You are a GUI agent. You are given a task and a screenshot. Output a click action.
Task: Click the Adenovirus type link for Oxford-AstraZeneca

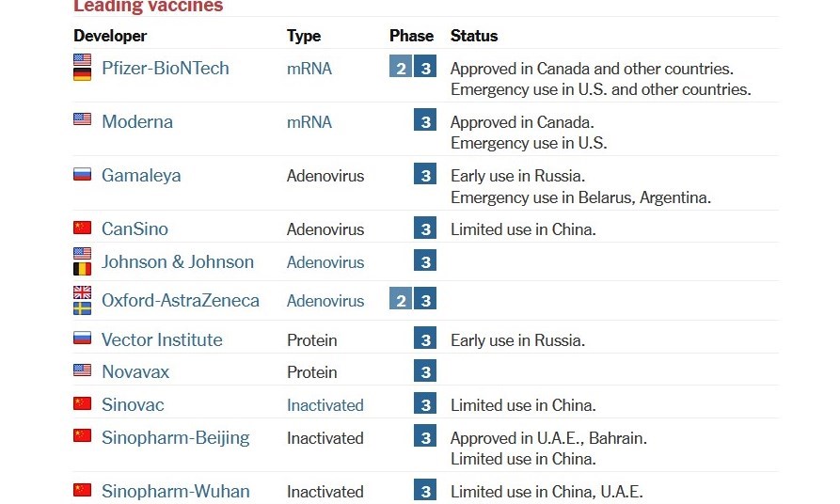[325, 301]
